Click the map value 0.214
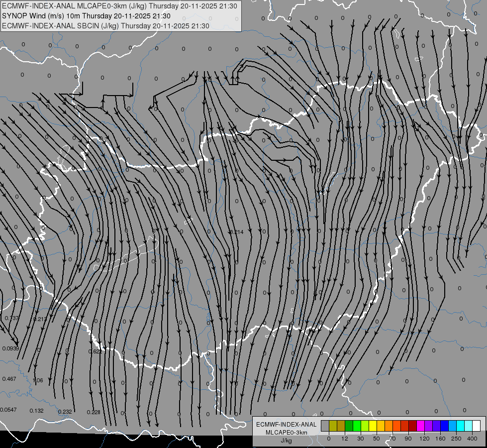Image resolution: width=487 pixels, height=448 pixels. tap(237, 232)
